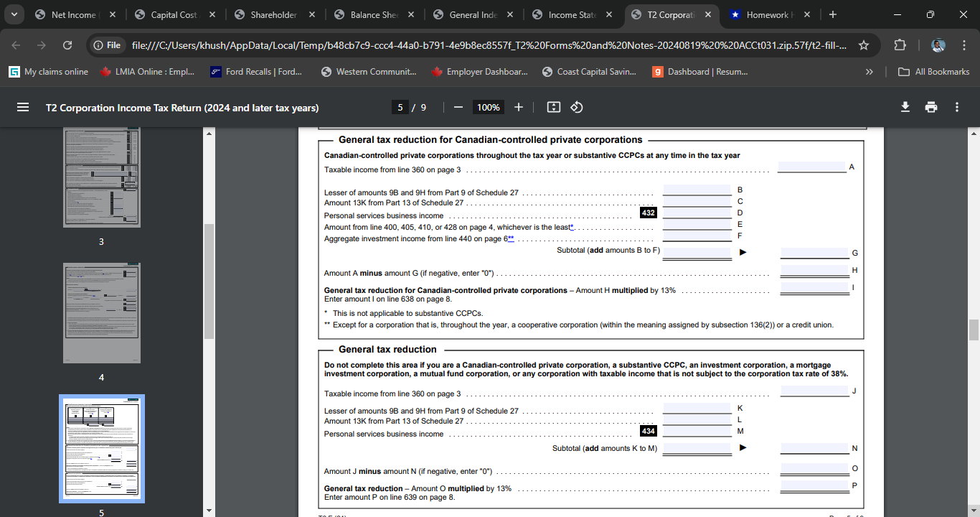
Task: View site information via the File badge
Action: point(106,44)
